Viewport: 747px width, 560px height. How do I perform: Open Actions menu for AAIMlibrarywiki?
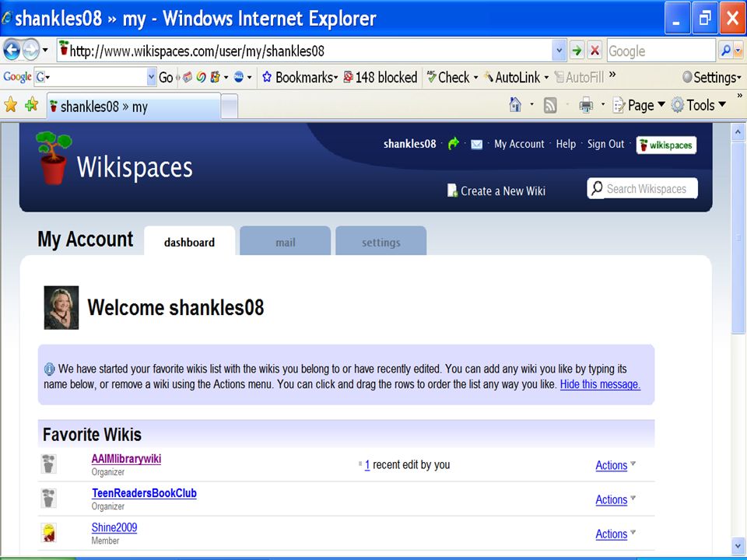click(x=615, y=465)
